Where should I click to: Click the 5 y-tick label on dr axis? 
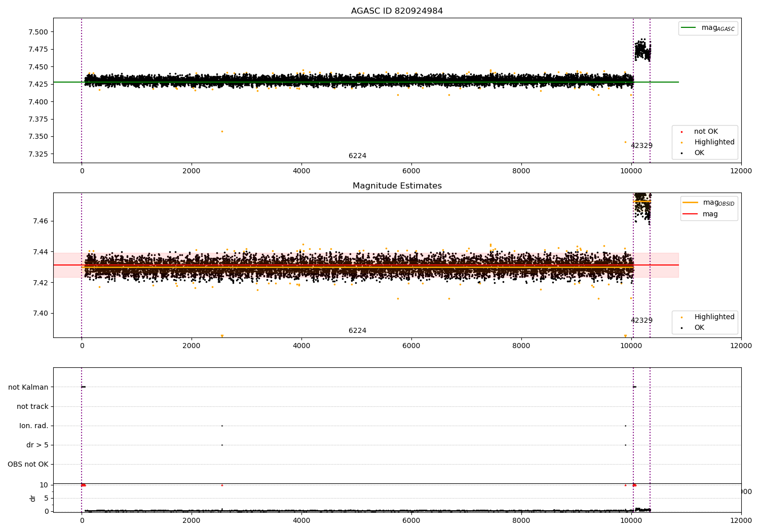[x=46, y=498]
